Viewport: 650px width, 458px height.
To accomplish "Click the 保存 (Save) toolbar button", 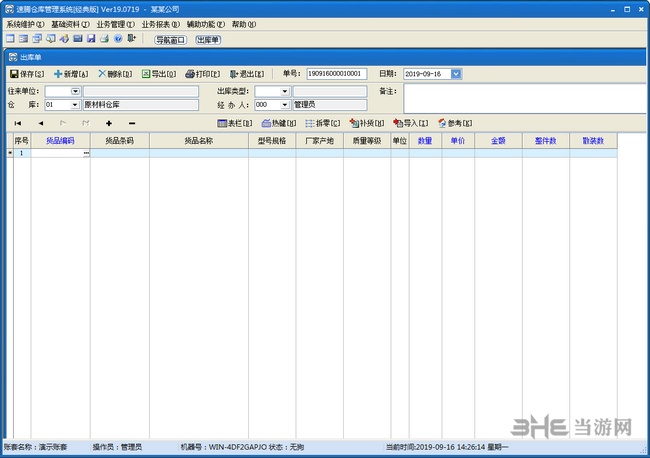I will tap(27, 74).
